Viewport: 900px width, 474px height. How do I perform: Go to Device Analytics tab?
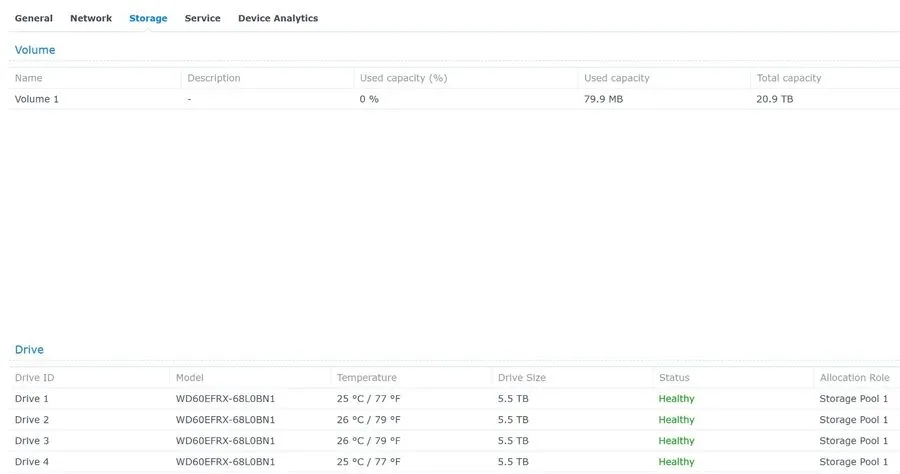click(278, 18)
